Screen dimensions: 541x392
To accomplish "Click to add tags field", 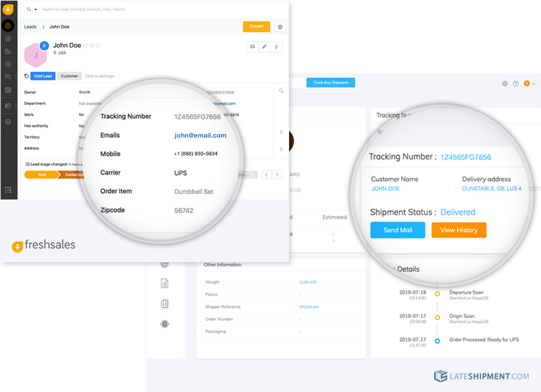I will pos(99,76).
